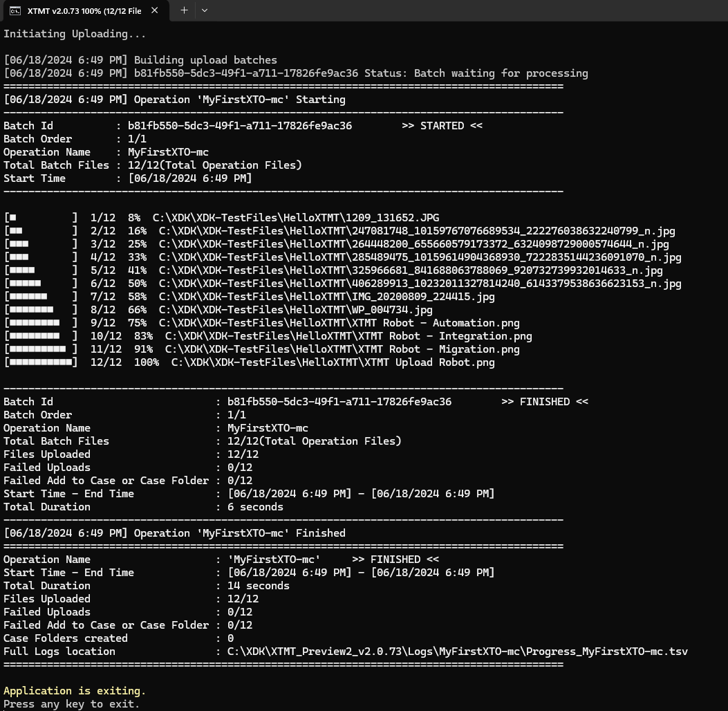
Task: Close the XTMT v2.0.73 tab
Action: click(x=155, y=10)
